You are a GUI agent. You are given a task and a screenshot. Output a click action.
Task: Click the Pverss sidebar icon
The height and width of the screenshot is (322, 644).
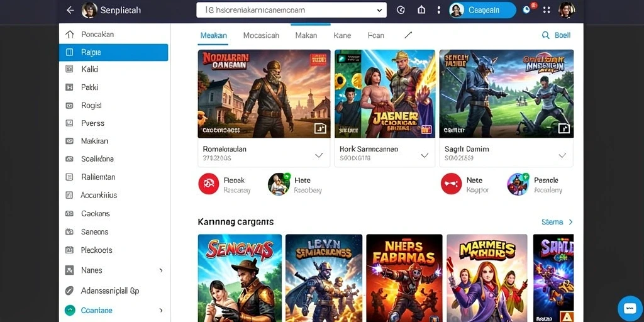69,123
